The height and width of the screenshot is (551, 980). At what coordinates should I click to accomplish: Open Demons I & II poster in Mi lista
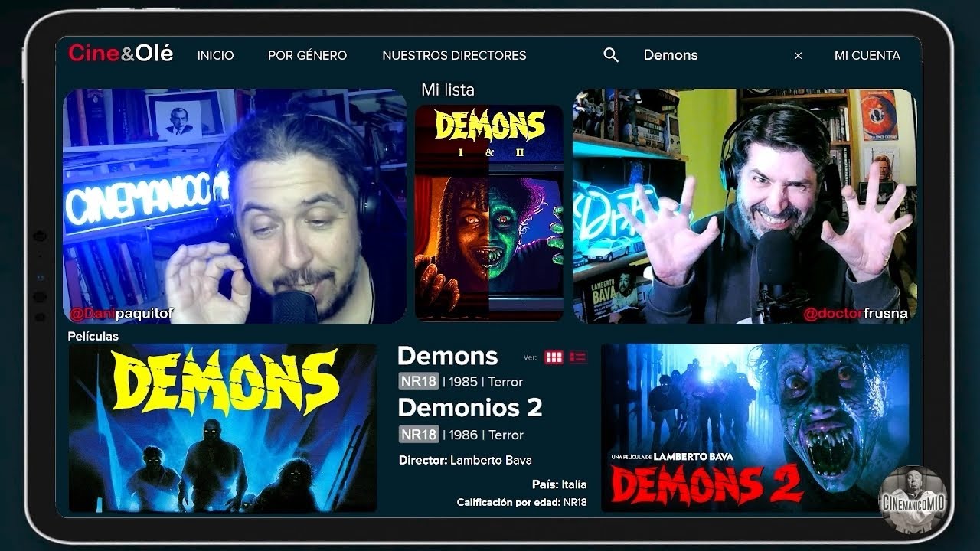[x=488, y=212]
